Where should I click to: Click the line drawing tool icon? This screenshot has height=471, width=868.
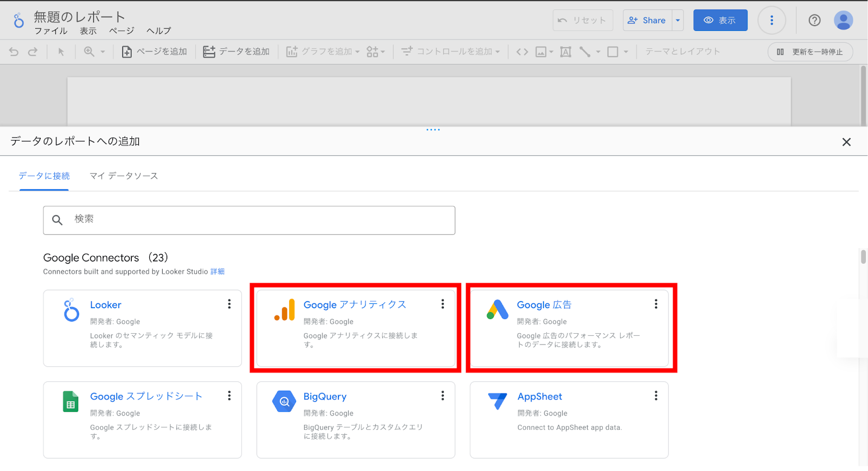click(585, 52)
